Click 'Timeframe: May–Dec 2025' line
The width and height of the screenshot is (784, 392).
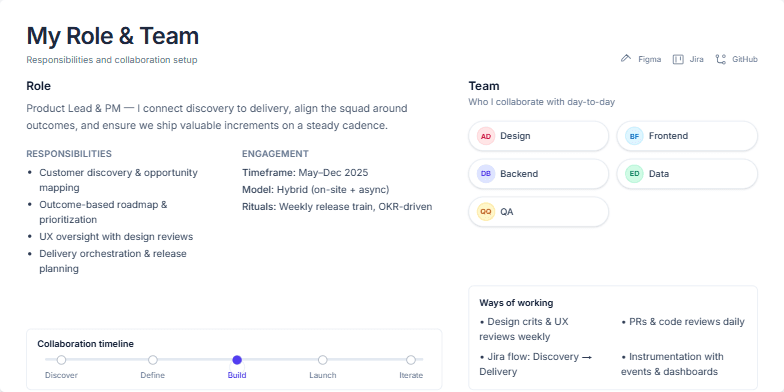click(x=305, y=173)
